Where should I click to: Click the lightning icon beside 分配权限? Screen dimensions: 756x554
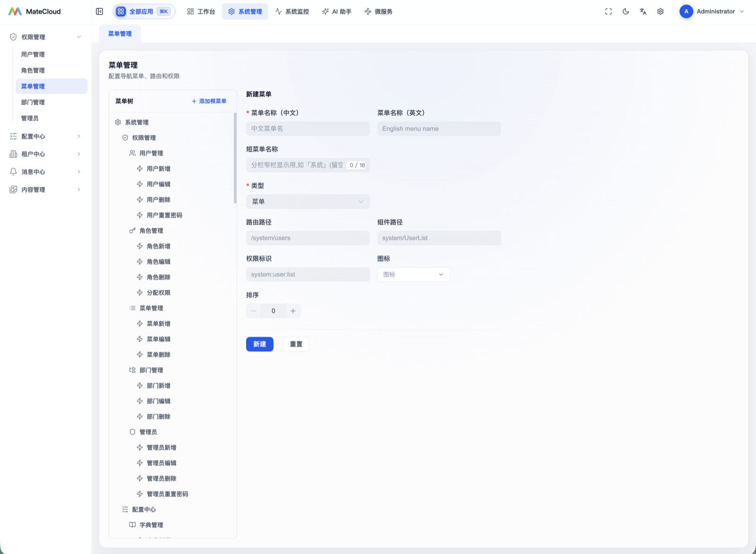pyautogui.click(x=140, y=293)
